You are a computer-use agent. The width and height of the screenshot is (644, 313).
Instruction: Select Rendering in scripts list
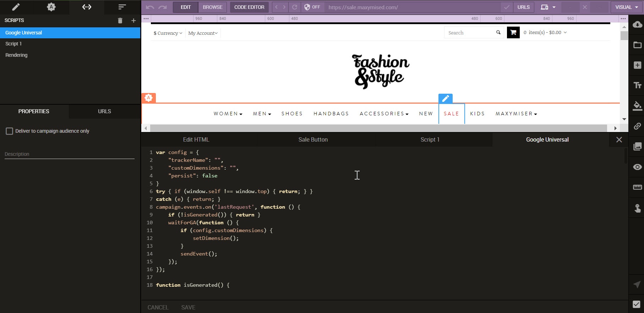pos(70,55)
